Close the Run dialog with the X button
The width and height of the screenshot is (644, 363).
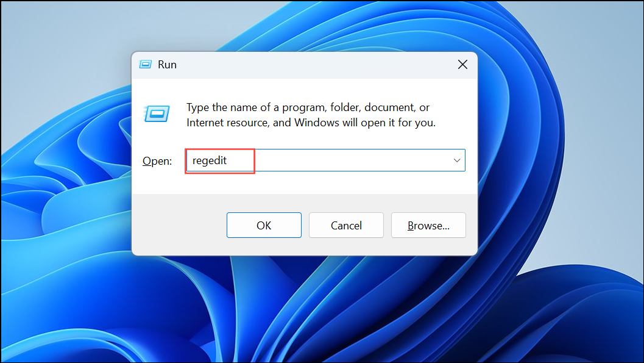click(x=462, y=65)
